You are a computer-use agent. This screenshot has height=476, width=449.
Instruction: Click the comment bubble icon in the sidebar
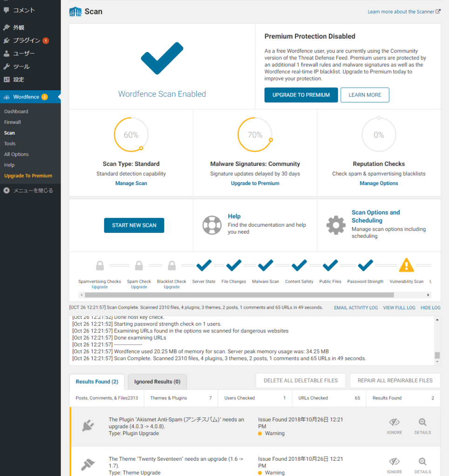[7, 10]
